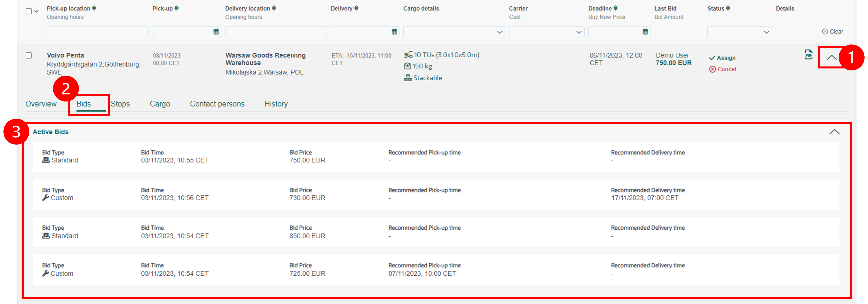Toggle select-all checkbox in table header
868x304 pixels.
tap(29, 11)
